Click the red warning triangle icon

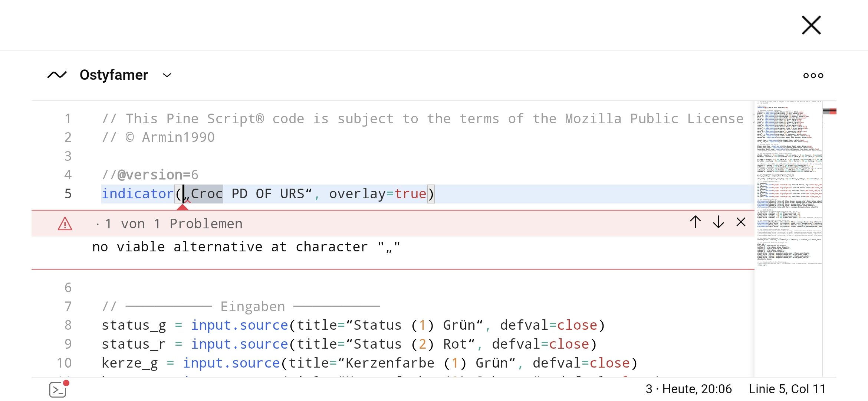[65, 224]
